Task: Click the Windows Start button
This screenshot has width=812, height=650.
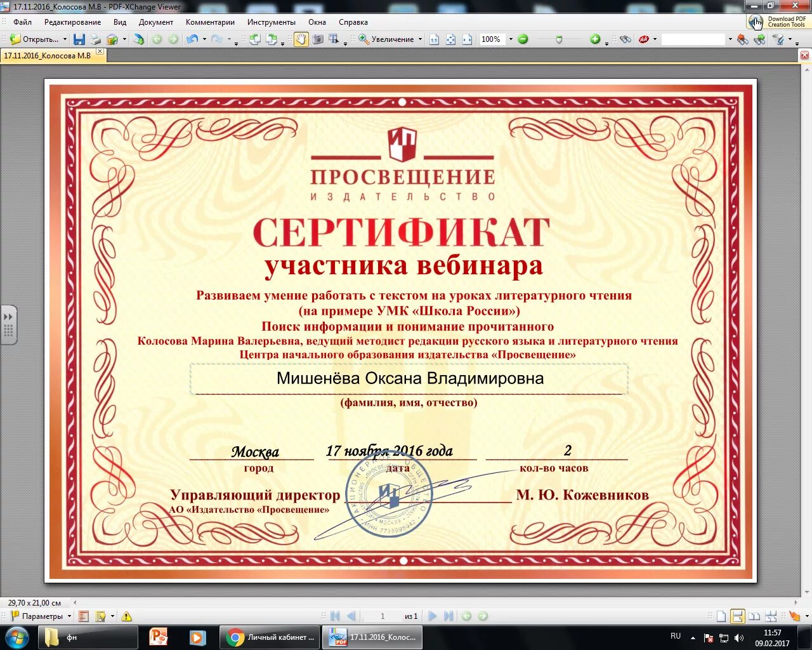Action: click(x=17, y=637)
